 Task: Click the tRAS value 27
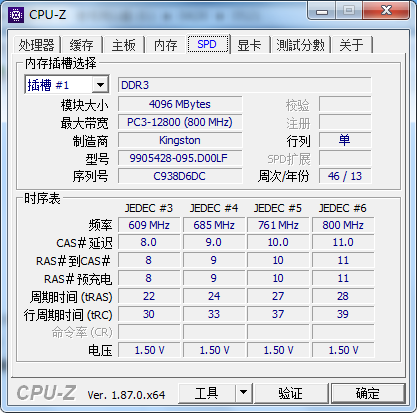coord(278,296)
